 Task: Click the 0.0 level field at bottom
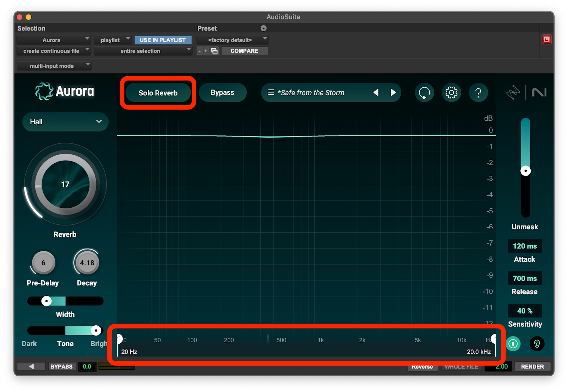(87, 366)
